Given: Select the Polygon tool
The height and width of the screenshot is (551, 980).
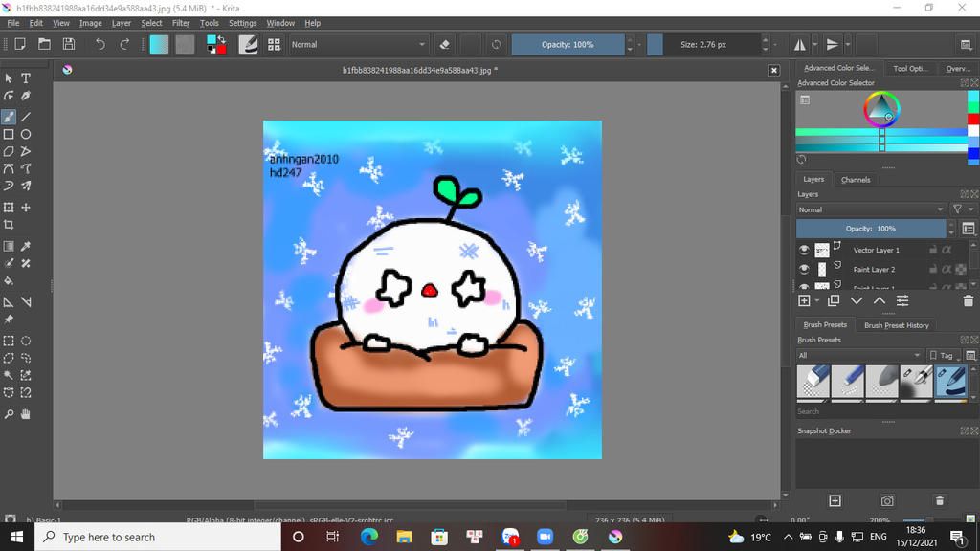Looking at the screenshot, I should click(x=9, y=152).
